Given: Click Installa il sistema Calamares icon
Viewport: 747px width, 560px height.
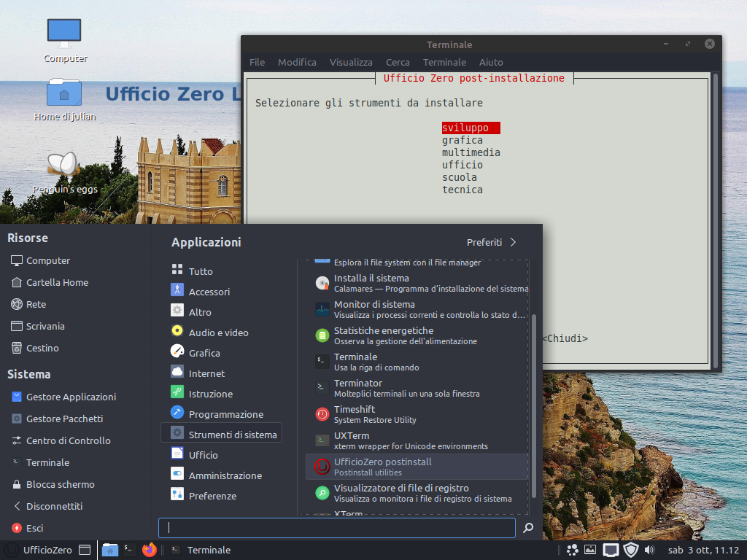Looking at the screenshot, I should click(x=322, y=284).
